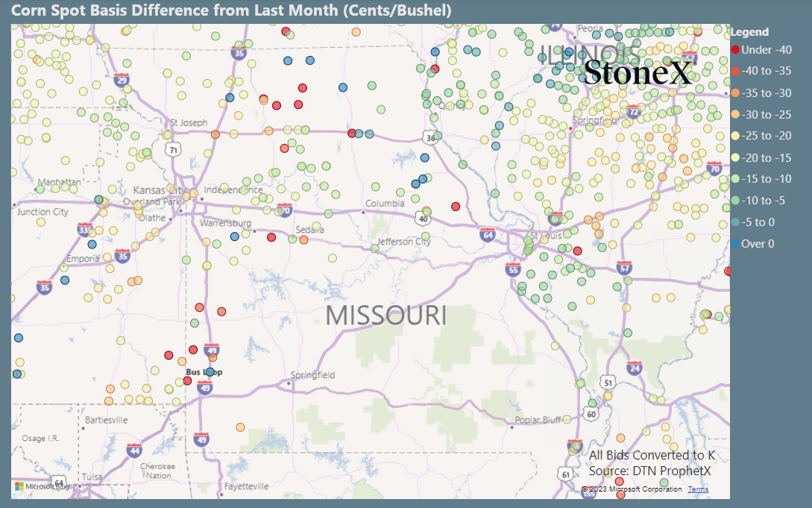Click the Interstate 35 shield near the top

pos(238,53)
